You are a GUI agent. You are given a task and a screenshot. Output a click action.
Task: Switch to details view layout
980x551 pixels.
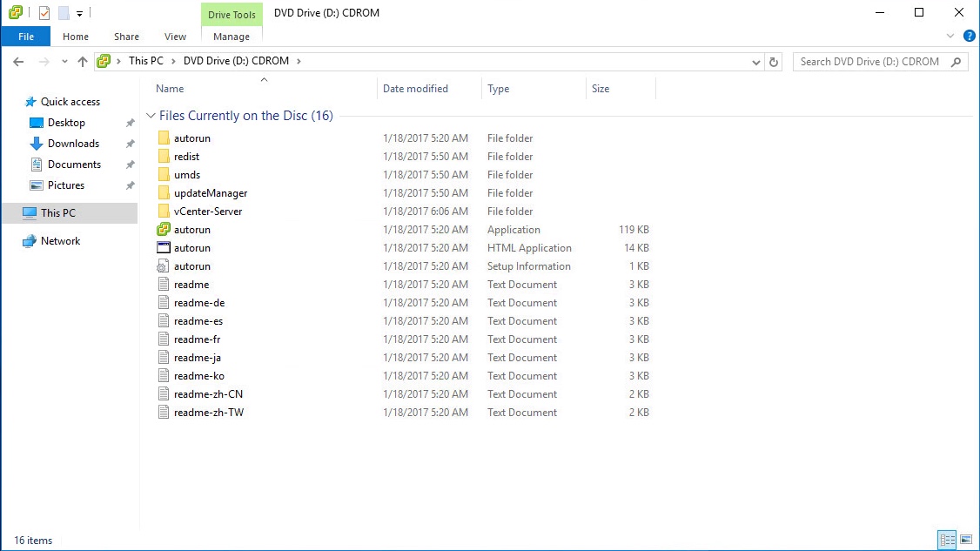(x=947, y=540)
